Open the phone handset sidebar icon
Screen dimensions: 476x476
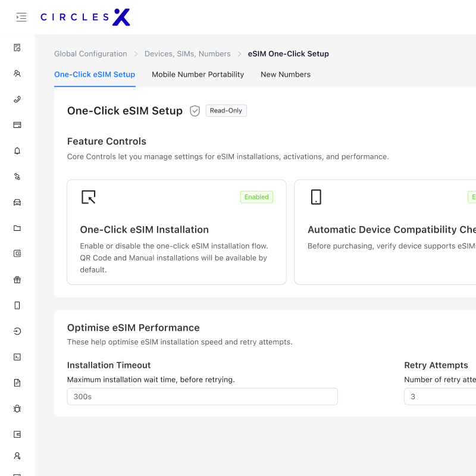17,99
